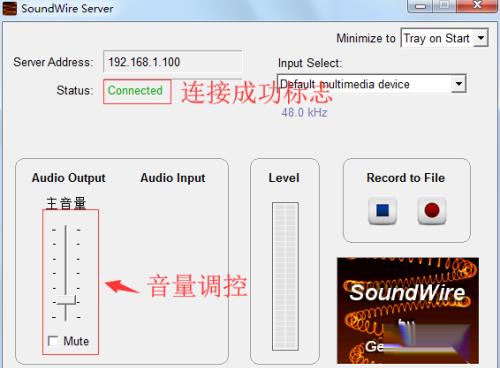Click the 主音量 volume label

point(66,203)
